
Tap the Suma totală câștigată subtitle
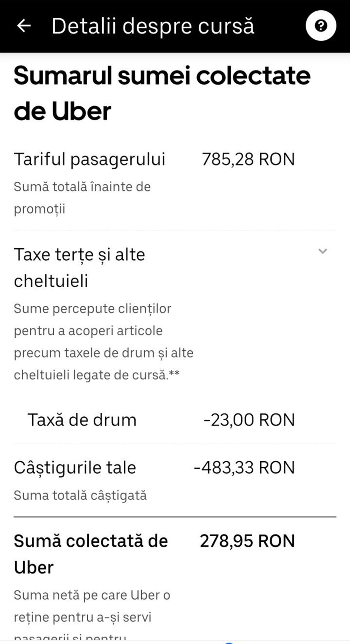tap(80, 495)
